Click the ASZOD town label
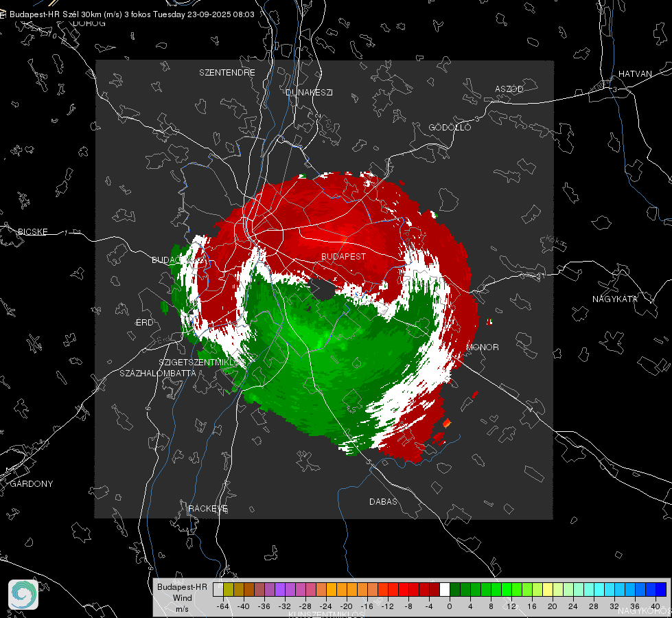This screenshot has width=672, height=618. [509, 89]
